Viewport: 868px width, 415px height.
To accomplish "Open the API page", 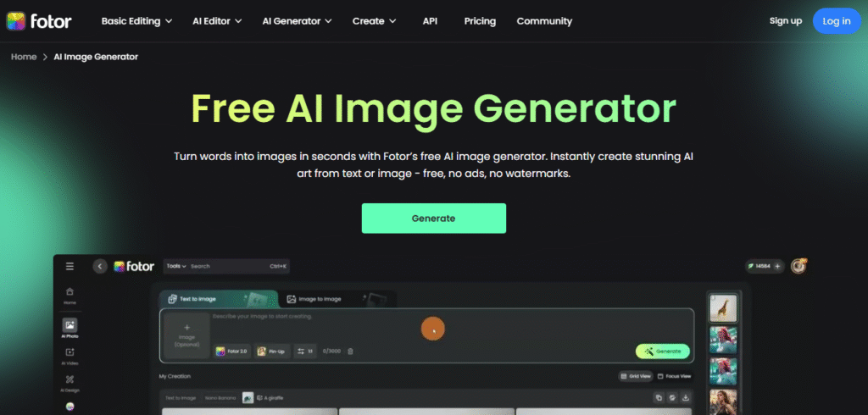I will [430, 21].
